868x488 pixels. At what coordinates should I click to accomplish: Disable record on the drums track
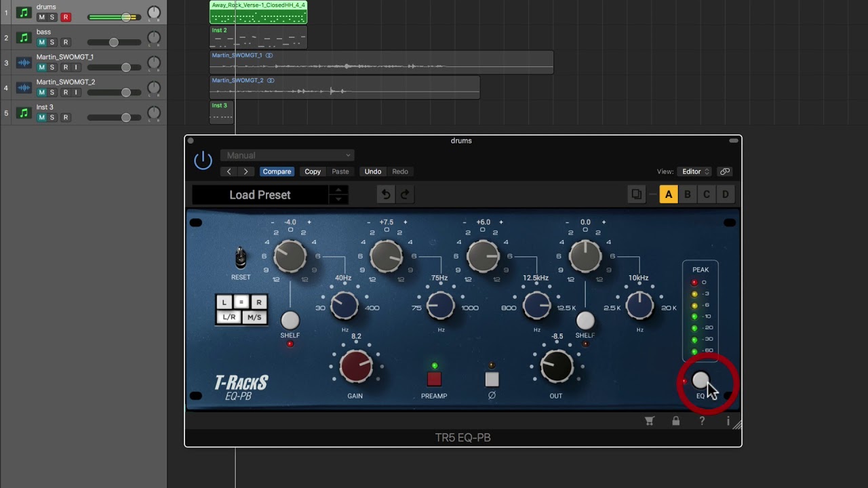coord(66,18)
